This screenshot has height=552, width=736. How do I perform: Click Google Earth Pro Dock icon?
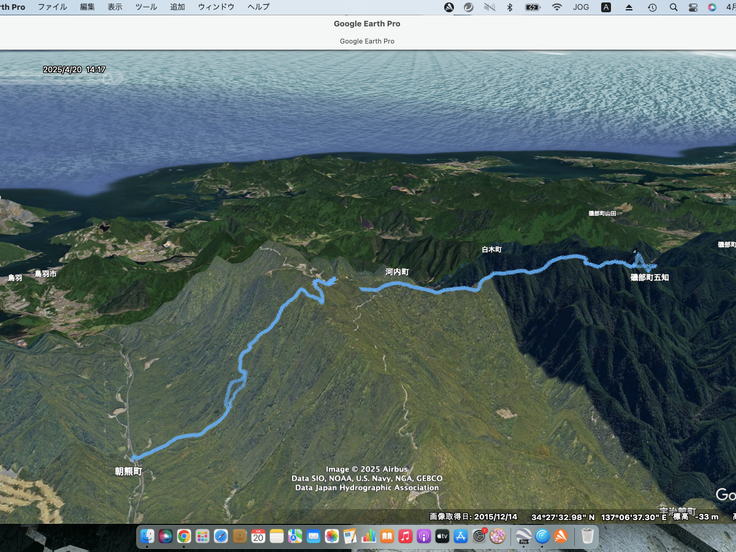click(522, 536)
